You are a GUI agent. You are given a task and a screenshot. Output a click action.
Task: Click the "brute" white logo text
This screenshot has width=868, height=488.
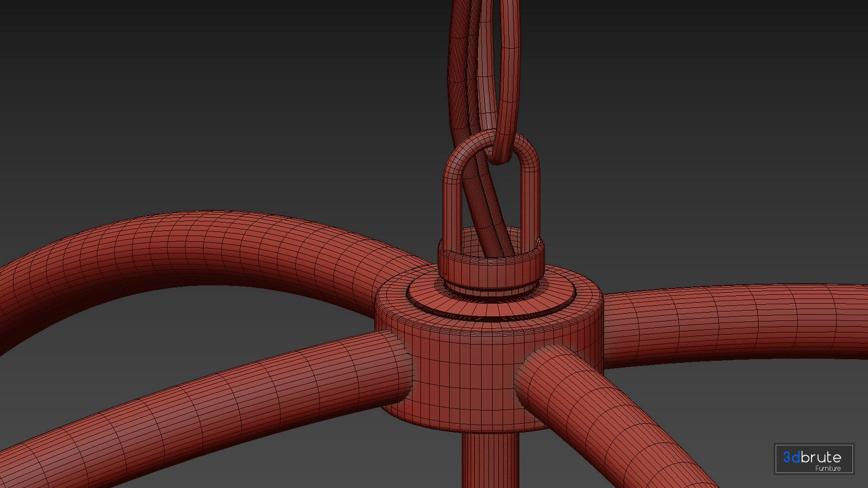tap(821, 457)
